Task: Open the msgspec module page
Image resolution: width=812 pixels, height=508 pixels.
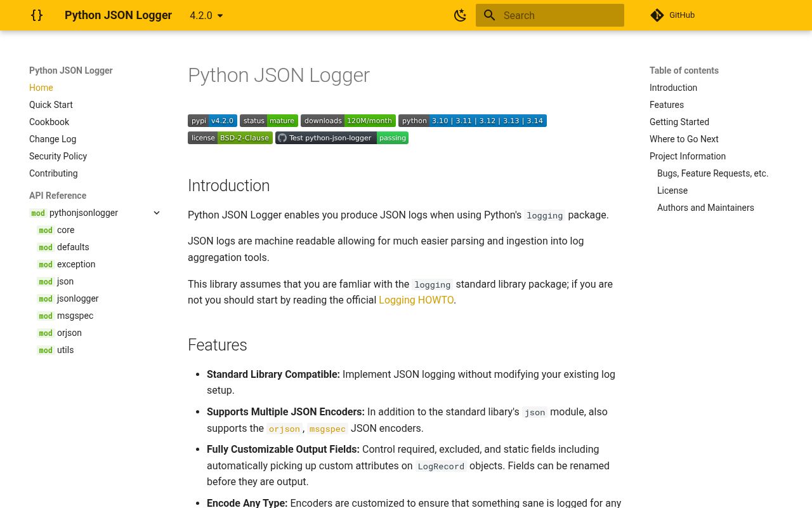Action: click(65, 316)
